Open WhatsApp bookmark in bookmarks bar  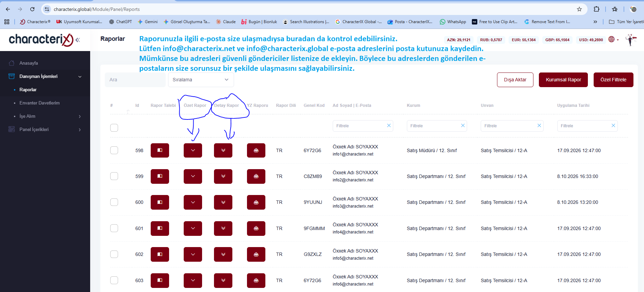pos(453,22)
